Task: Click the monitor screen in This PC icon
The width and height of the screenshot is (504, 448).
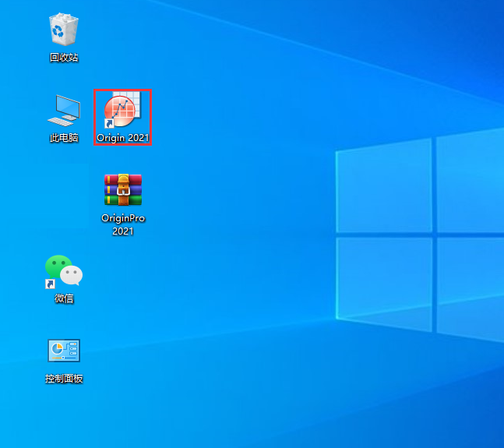Action: 67,106
